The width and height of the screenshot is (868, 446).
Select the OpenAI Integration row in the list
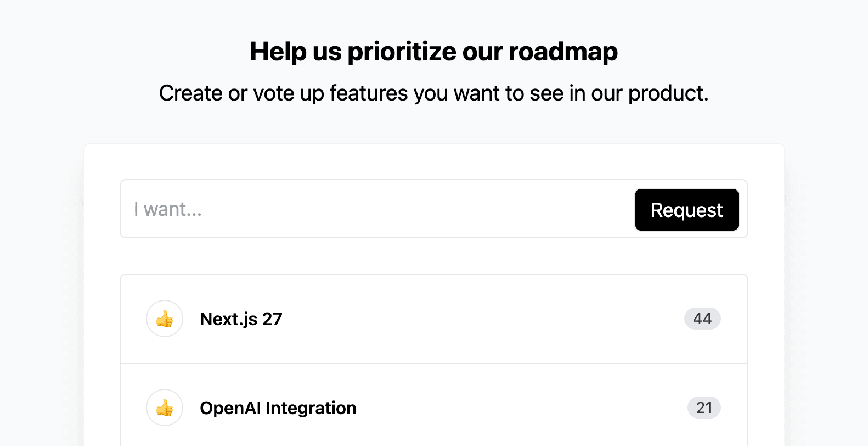433,408
